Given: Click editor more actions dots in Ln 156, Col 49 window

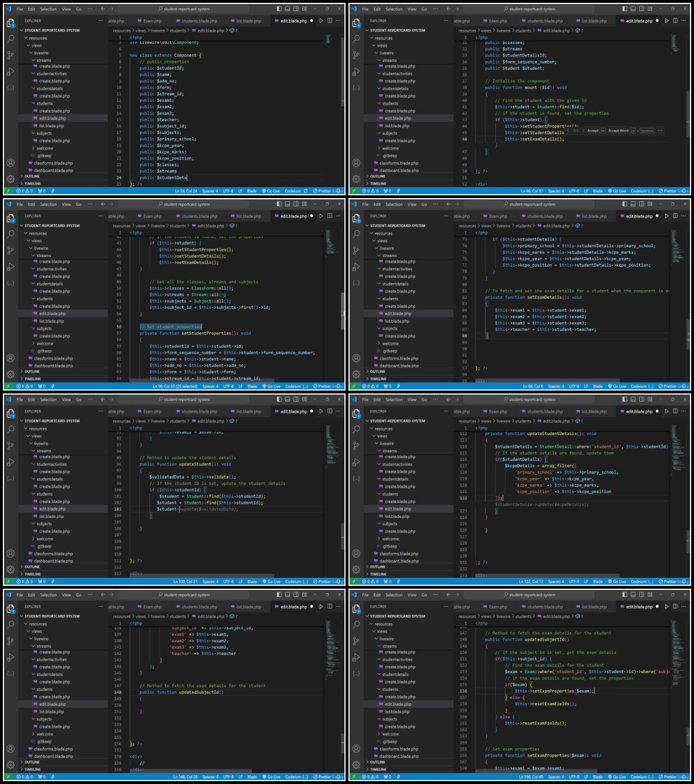Looking at the screenshot, I should coord(684,606).
